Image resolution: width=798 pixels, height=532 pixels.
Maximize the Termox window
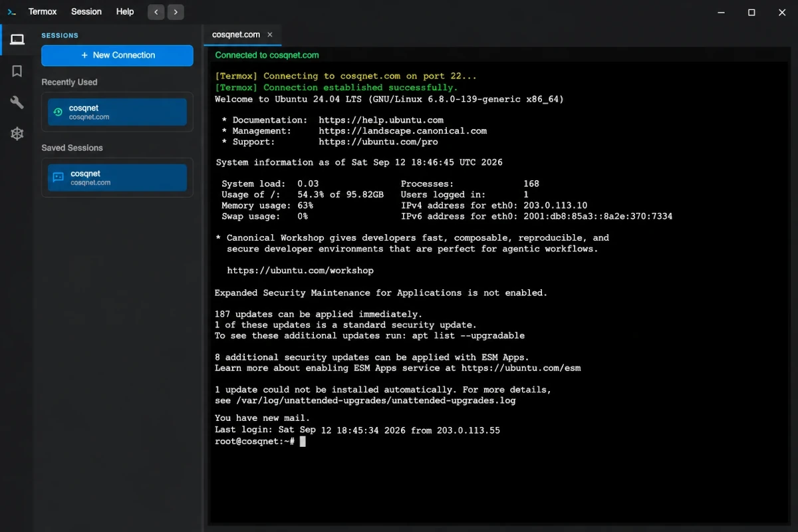pos(751,12)
